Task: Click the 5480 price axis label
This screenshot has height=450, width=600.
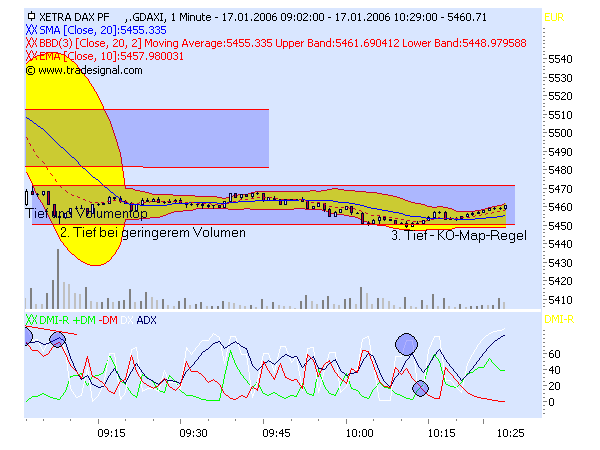Action: [560, 170]
